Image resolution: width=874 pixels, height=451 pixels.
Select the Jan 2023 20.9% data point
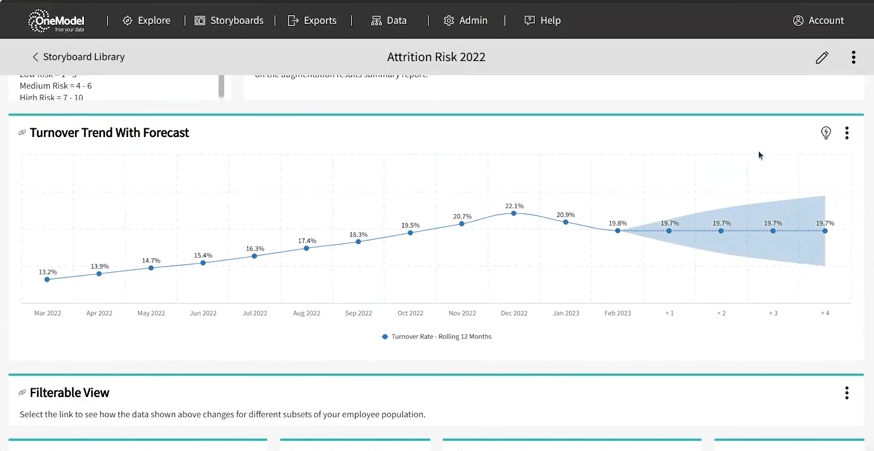565,222
